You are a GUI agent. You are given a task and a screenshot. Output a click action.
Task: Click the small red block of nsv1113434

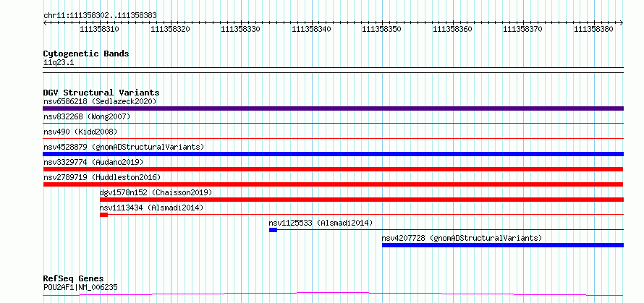coord(103,215)
